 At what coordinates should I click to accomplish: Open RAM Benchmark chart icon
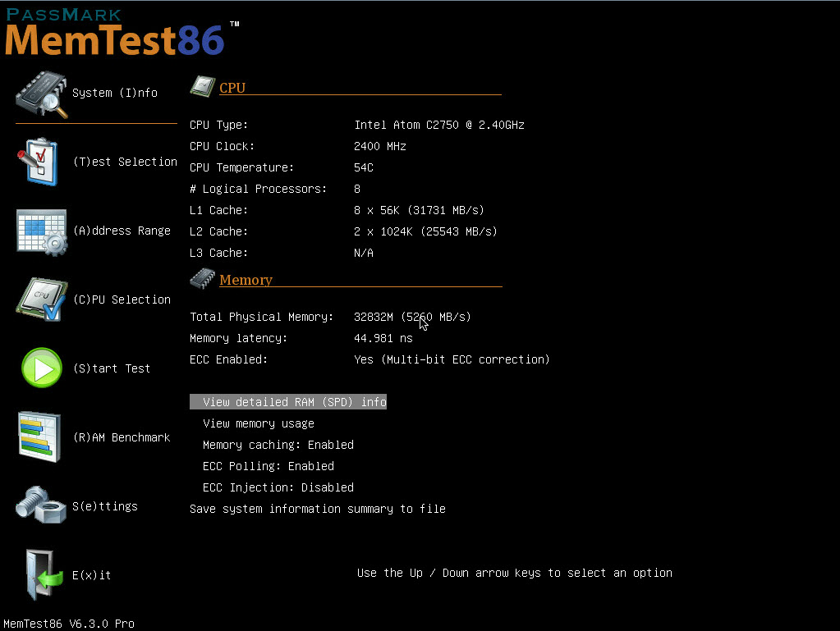click(x=39, y=437)
